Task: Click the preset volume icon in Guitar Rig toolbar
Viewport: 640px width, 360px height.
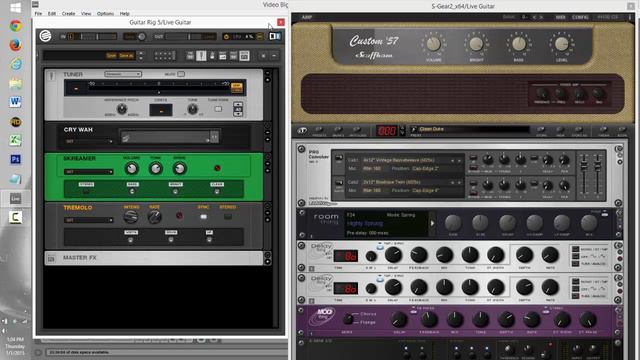Action: click(x=222, y=56)
